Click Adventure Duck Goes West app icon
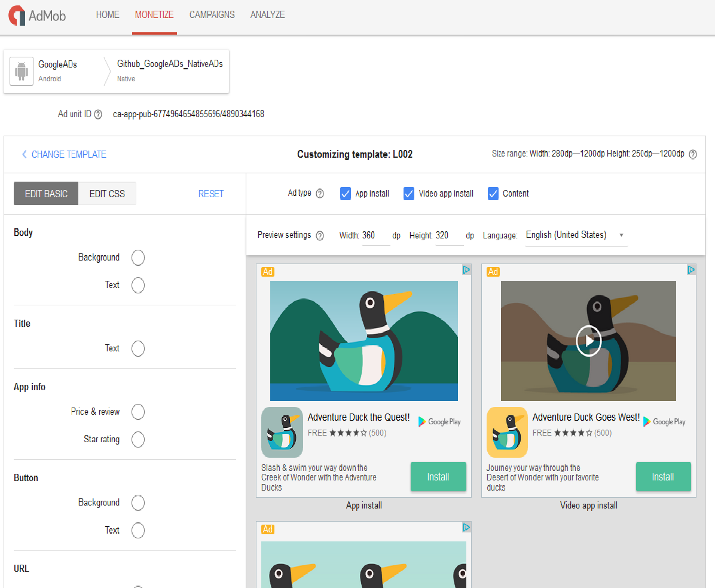The image size is (715, 588). pos(507,432)
